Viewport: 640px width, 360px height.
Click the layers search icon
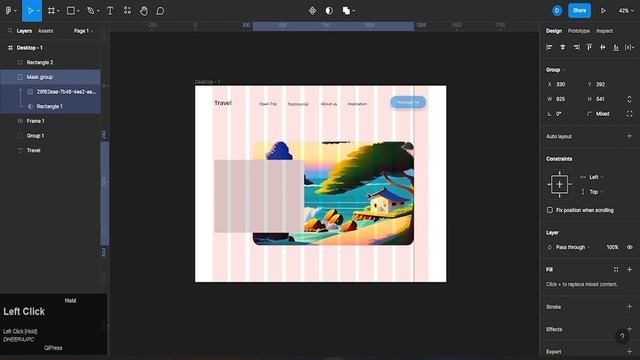click(10, 31)
